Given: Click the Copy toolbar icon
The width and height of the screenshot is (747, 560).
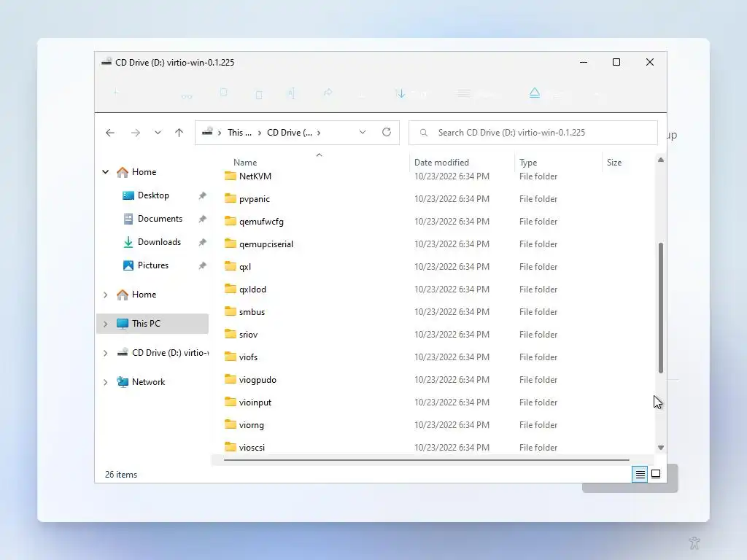Looking at the screenshot, I should click(223, 93).
